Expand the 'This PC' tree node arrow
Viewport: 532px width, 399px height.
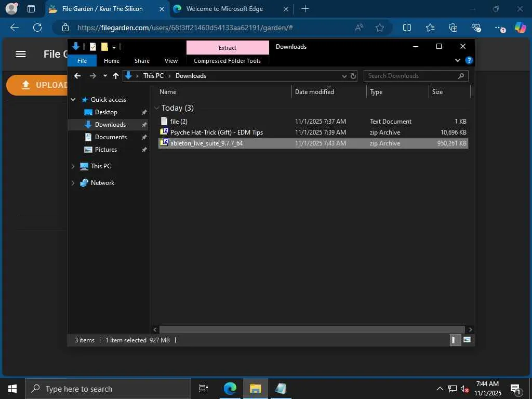coord(73,166)
